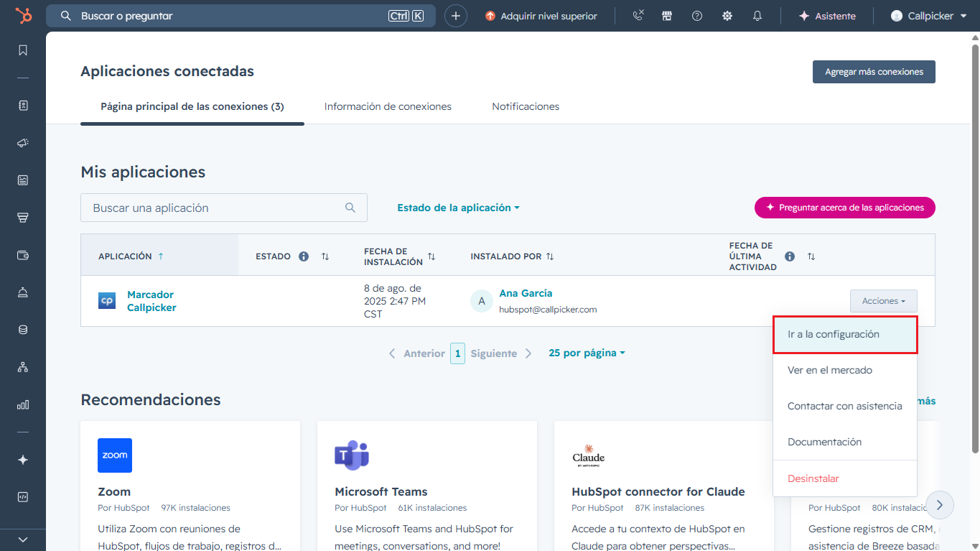Open the Commerce wallet sidebar icon
The width and height of the screenshot is (980, 551).
[x=23, y=255]
